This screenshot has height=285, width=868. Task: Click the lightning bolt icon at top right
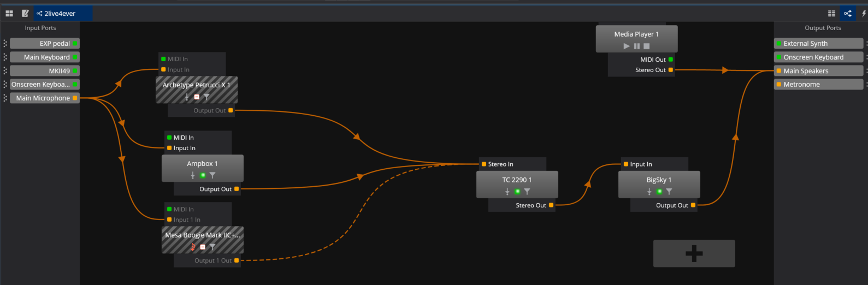coord(864,13)
